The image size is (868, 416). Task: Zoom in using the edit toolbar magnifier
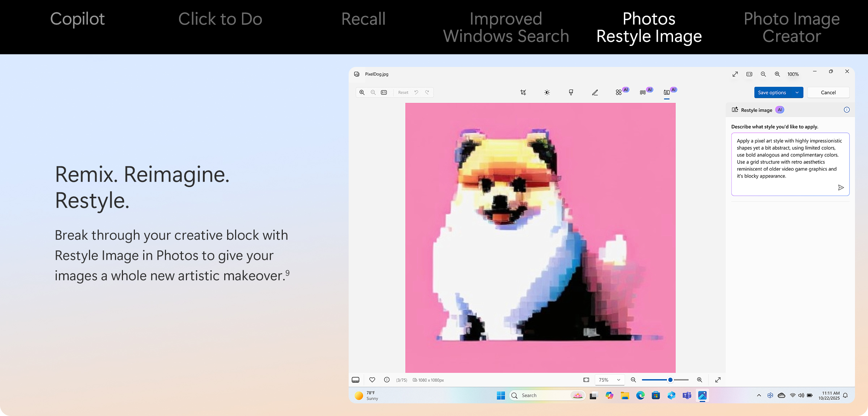pos(362,93)
